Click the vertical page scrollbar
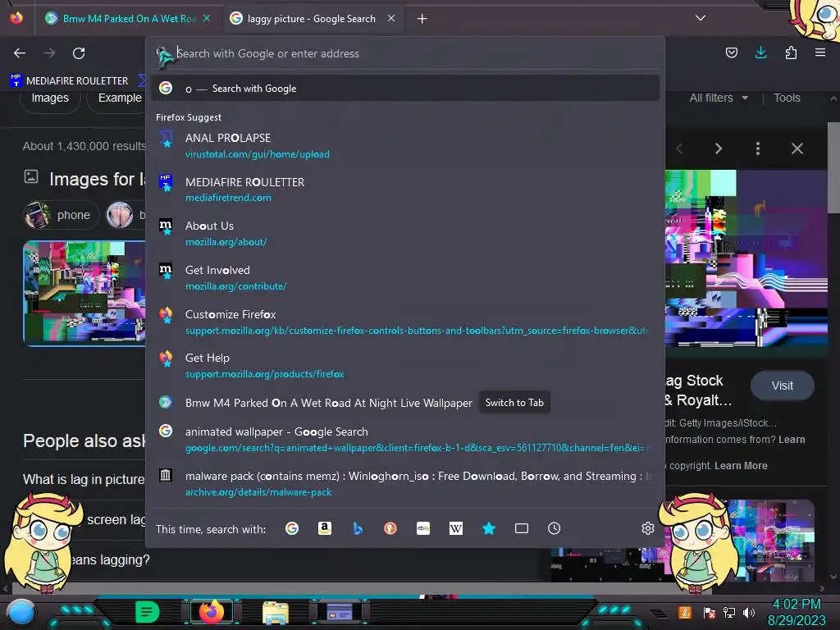The image size is (840, 630). (x=833, y=167)
